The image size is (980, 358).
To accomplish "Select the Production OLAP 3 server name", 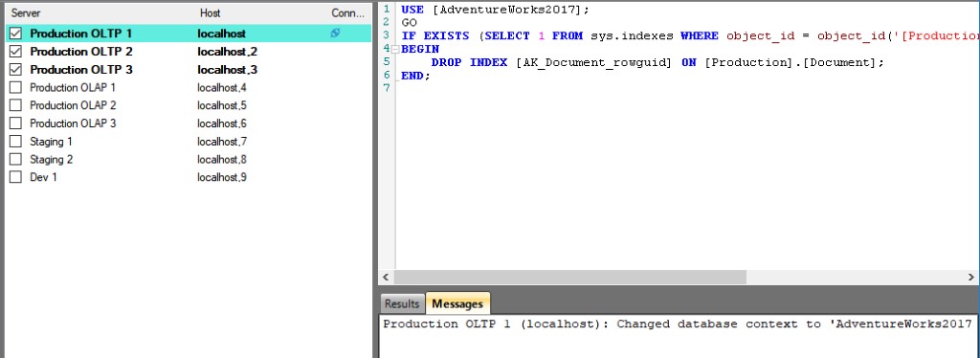I will pos(73,123).
